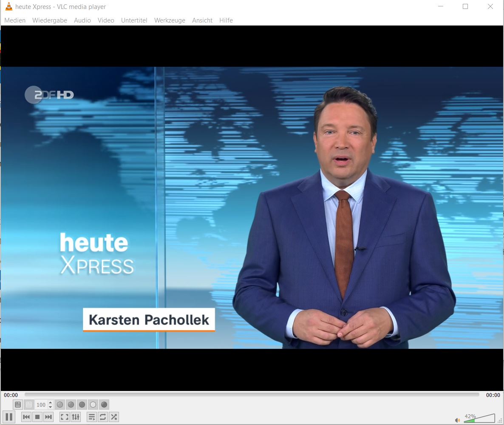
Task: Skip to next media in playlist
Action: [x=48, y=417]
